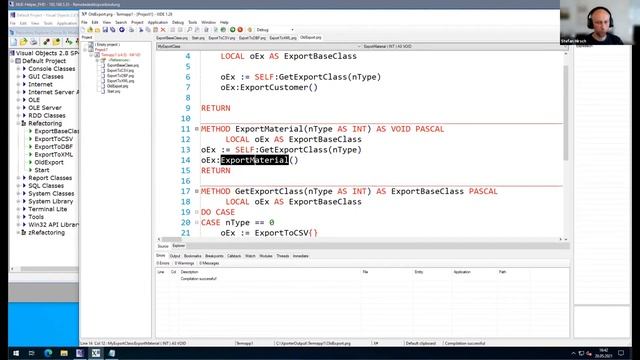Viewport: 640px width, 360px height.
Task: Switch to the Watch tab in bottom panel
Action: click(x=250, y=256)
